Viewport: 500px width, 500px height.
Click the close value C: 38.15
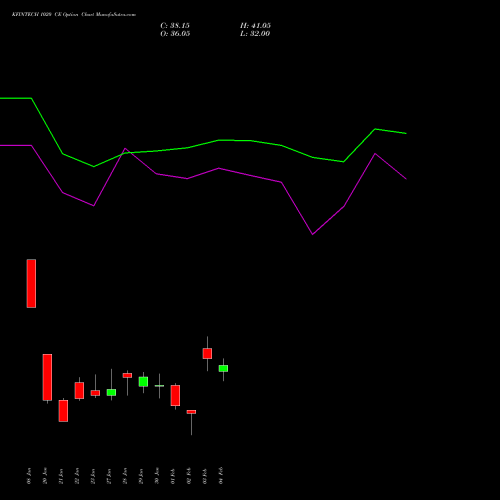(175, 26)
